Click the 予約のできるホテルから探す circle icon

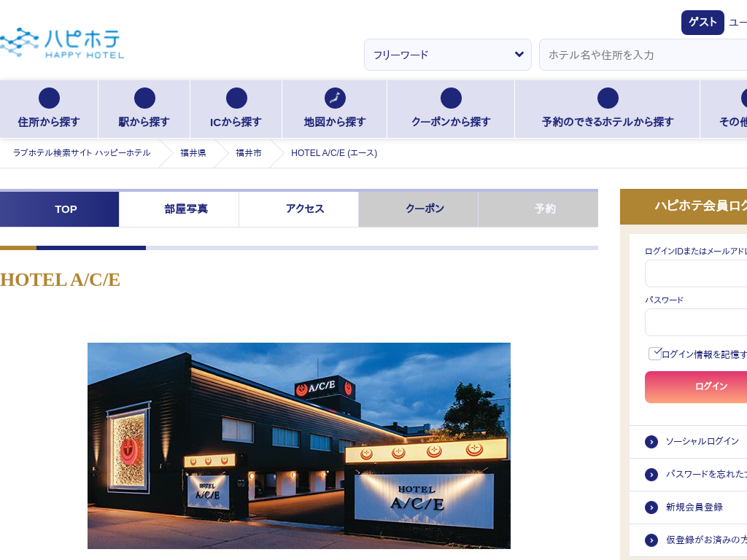(x=608, y=98)
